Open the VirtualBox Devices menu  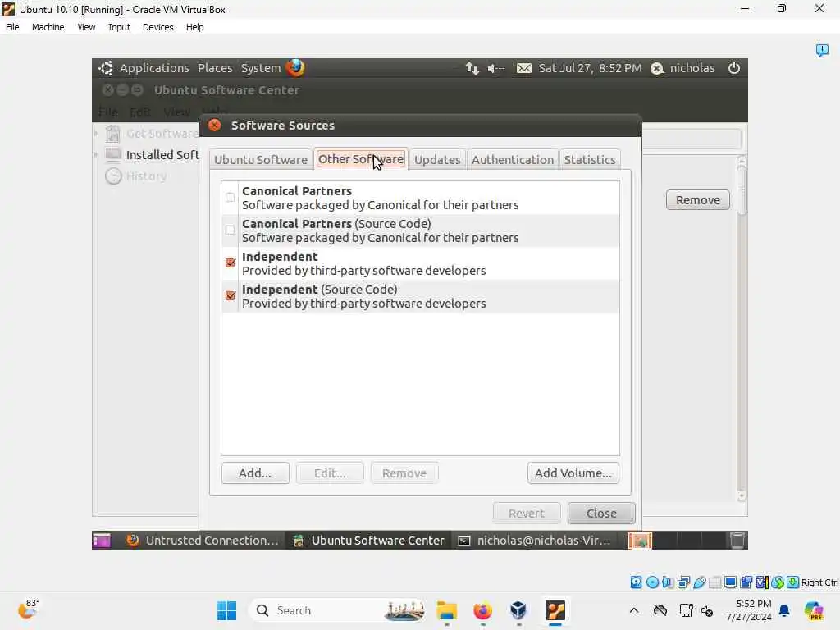tap(158, 27)
